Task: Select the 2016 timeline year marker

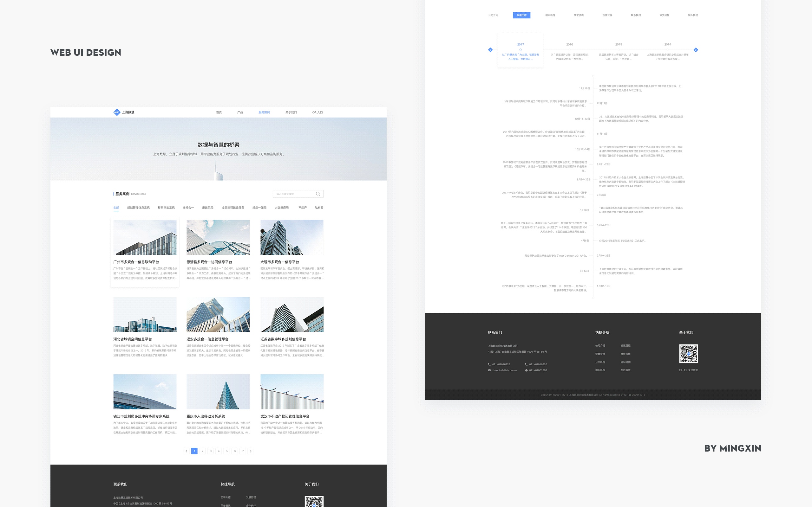Action: pos(569,44)
